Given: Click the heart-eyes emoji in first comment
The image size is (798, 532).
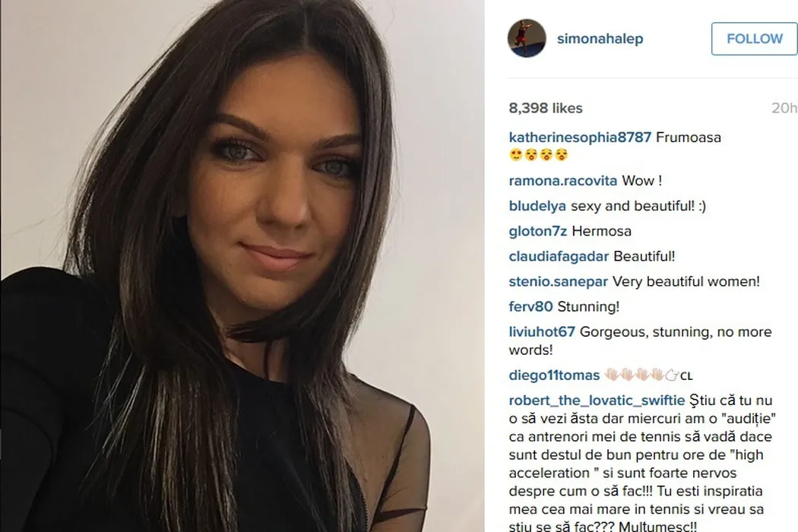Looking at the screenshot, I should [516, 155].
